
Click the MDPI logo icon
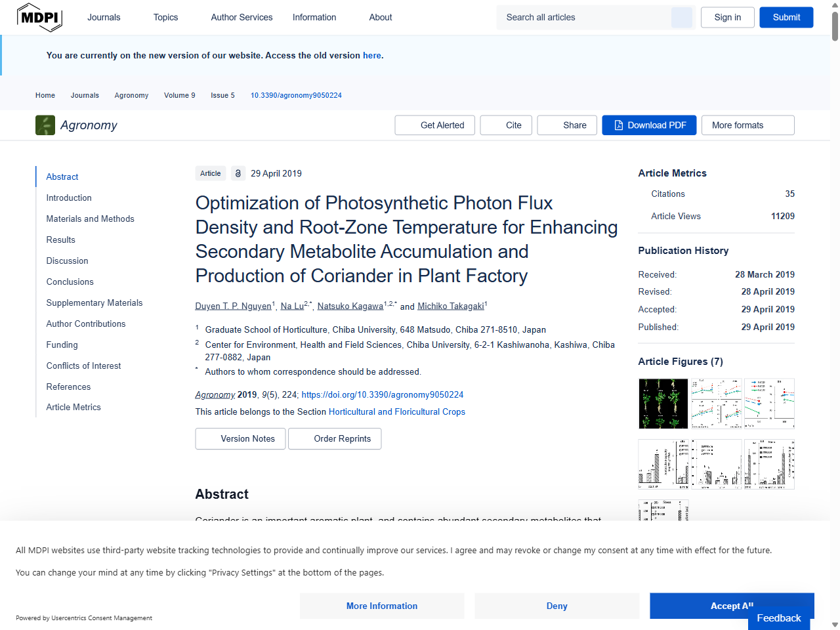coord(39,17)
